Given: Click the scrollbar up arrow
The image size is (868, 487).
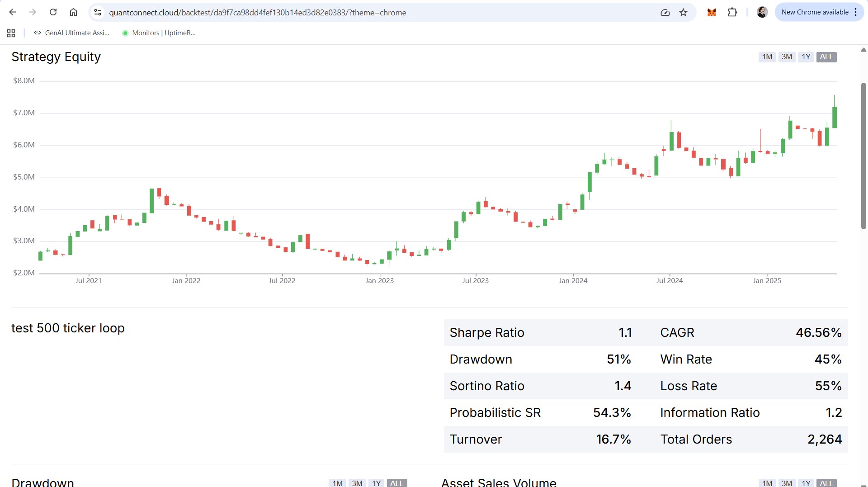Looking at the screenshot, I should (x=863, y=50).
